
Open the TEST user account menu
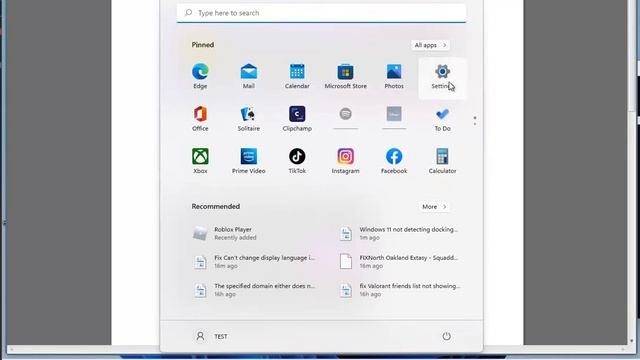(212, 336)
